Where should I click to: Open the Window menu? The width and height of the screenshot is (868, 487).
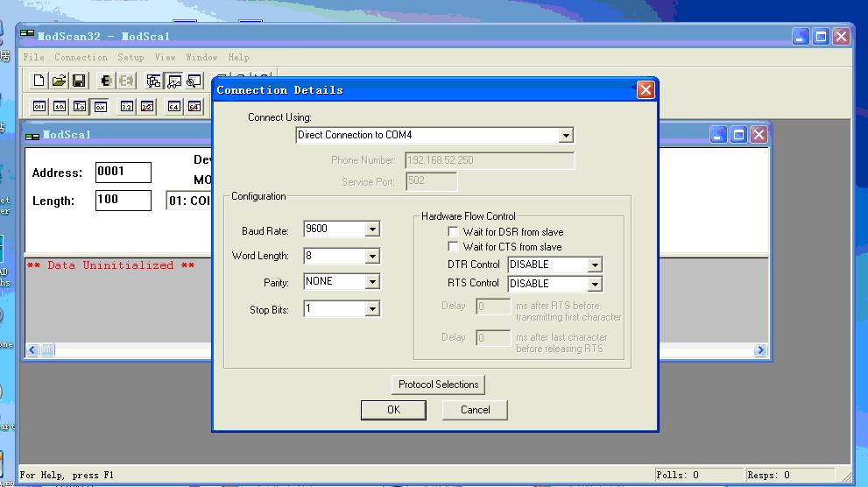(x=201, y=57)
